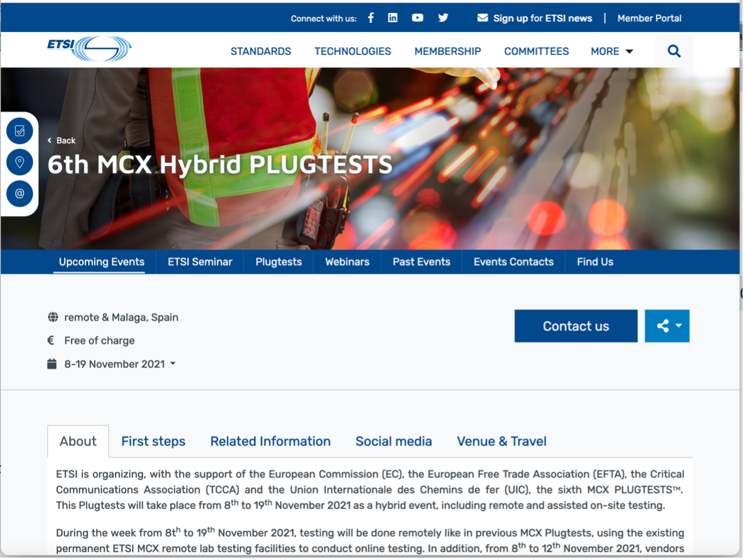Go to Find Us section
The image size is (744, 560).
595,262
